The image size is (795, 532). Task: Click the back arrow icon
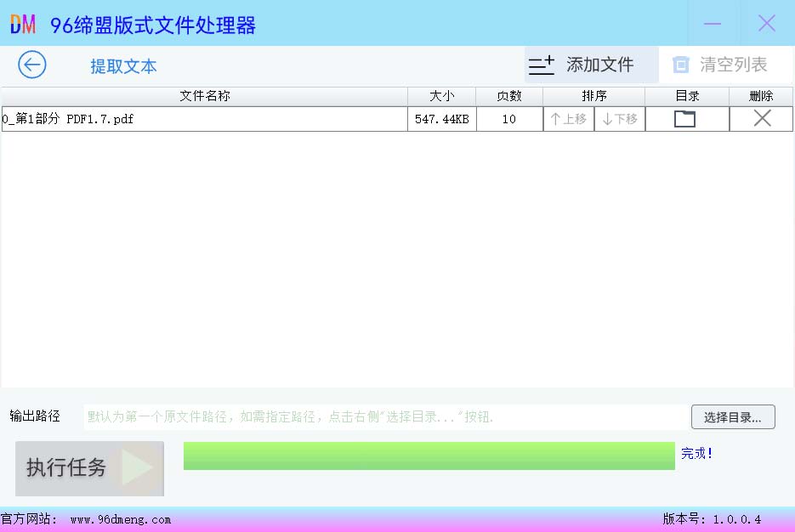coord(32,65)
